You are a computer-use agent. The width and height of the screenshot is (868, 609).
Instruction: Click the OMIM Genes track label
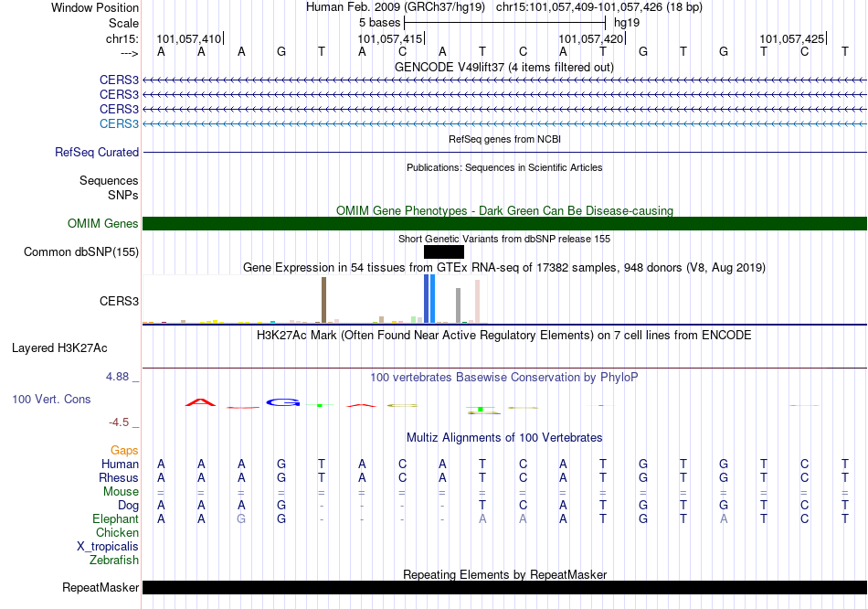103,223
